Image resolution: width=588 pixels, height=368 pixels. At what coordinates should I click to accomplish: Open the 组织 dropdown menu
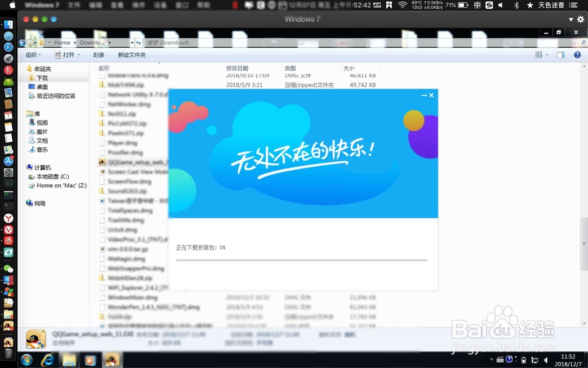tap(33, 55)
